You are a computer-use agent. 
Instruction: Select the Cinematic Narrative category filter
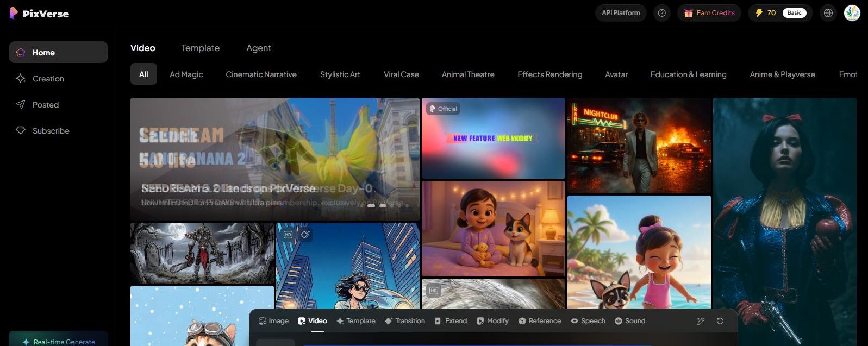[x=261, y=74]
